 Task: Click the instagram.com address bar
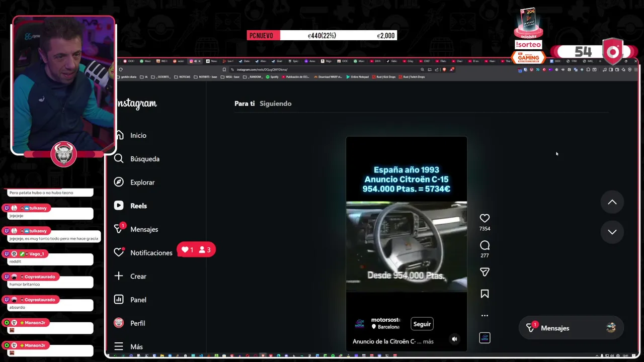(x=322, y=69)
